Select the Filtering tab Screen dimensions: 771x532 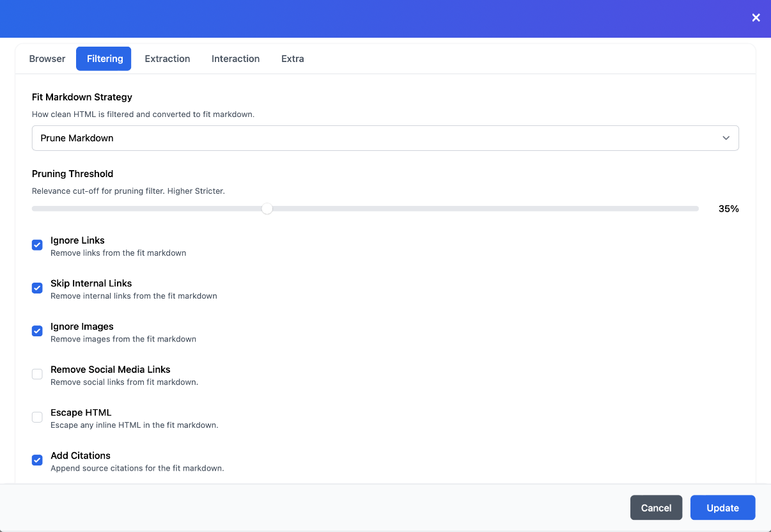pyautogui.click(x=104, y=59)
